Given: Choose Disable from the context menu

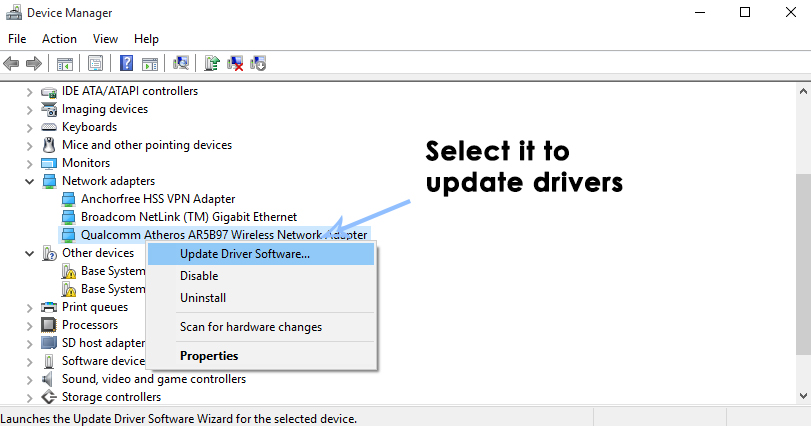Looking at the screenshot, I should (261, 276).
